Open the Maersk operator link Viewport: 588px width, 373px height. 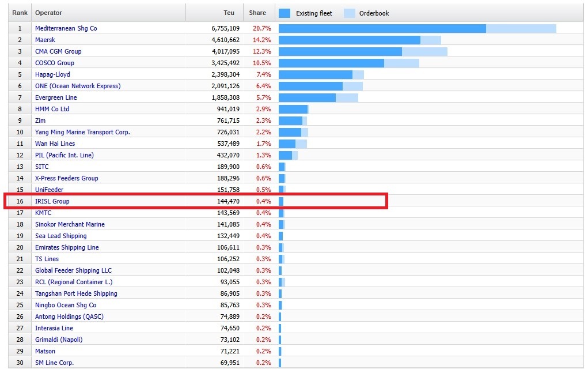(45, 40)
